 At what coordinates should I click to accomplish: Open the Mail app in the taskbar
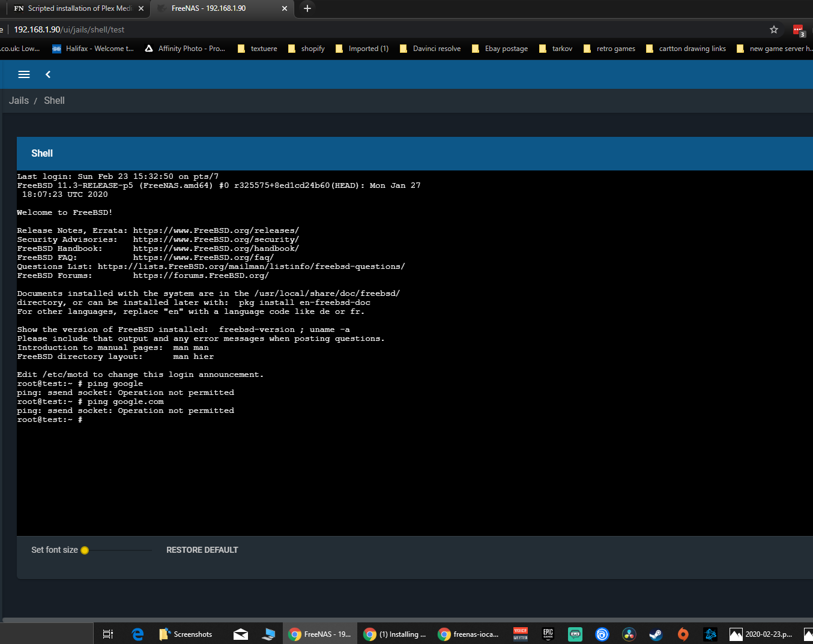click(x=241, y=634)
